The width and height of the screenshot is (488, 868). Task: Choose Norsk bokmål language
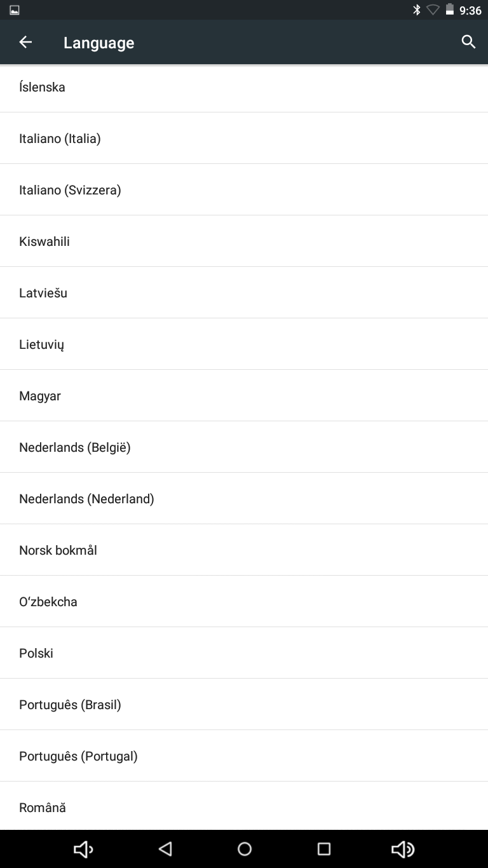(244, 550)
